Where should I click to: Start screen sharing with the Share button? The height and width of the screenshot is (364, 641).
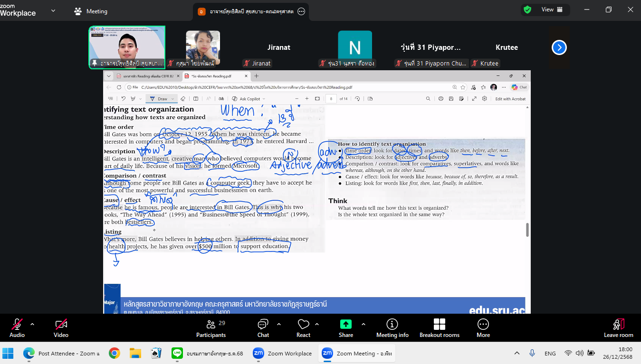345,328
